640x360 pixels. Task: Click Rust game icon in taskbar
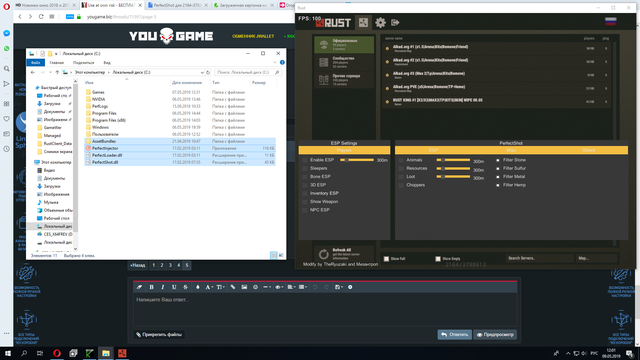(x=122, y=353)
